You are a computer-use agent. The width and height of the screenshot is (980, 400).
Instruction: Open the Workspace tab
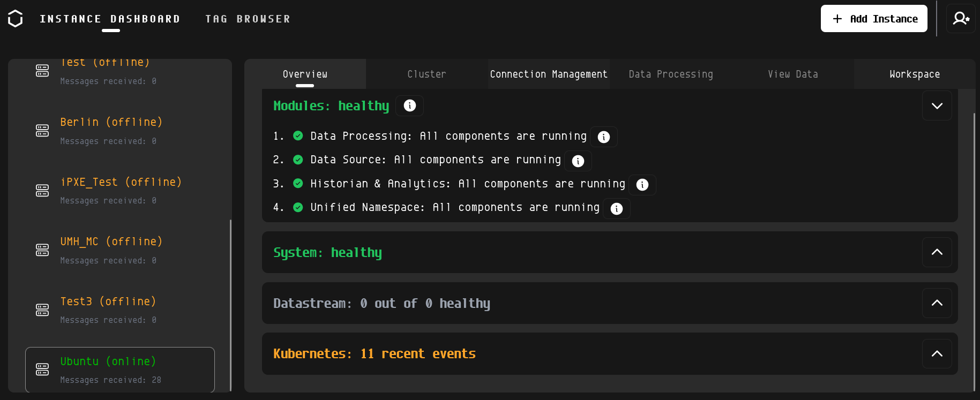915,74
